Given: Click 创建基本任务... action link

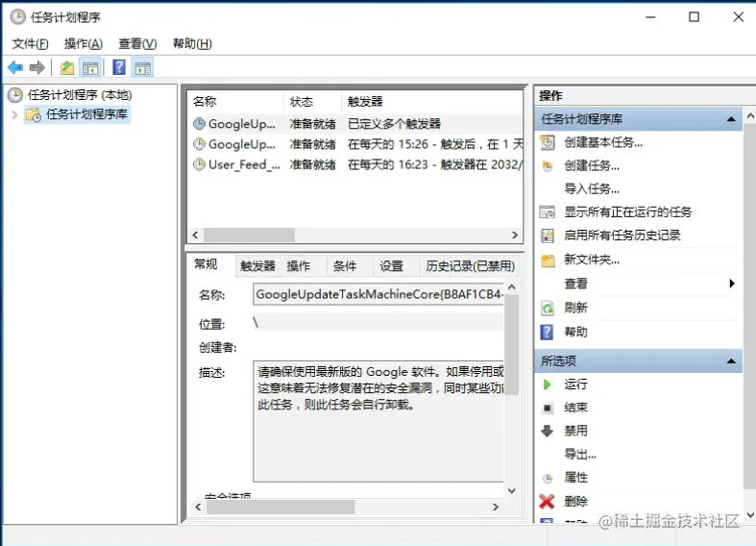Looking at the screenshot, I should coord(603,143).
